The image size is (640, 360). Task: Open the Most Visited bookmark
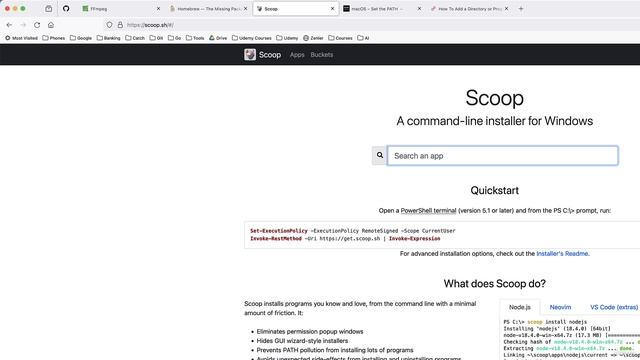tap(21, 38)
